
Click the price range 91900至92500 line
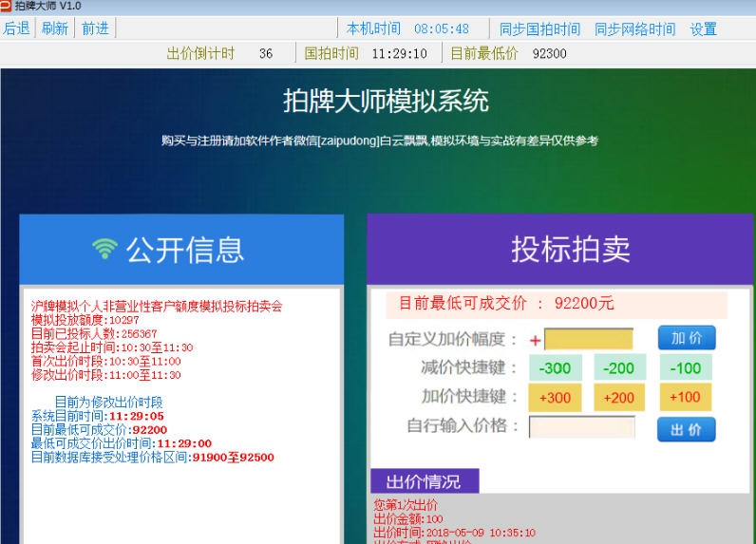point(152,458)
